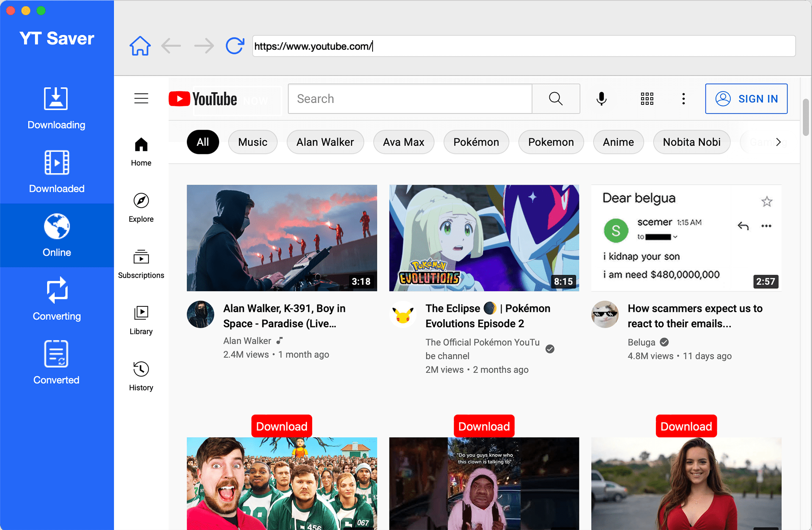Viewport: 812px width, 530px height.
Task: Click the '4.8M views • 11 days ago' text
Action: pos(680,356)
